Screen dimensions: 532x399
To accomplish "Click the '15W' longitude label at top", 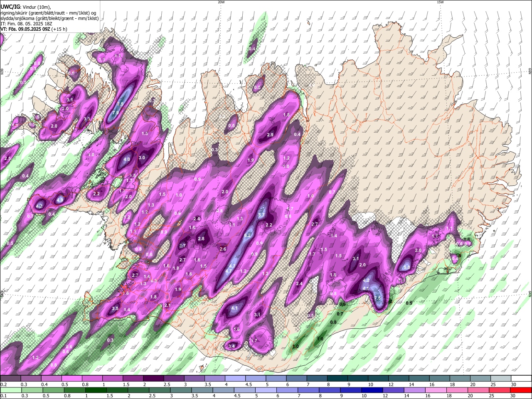I will pos(440,2).
